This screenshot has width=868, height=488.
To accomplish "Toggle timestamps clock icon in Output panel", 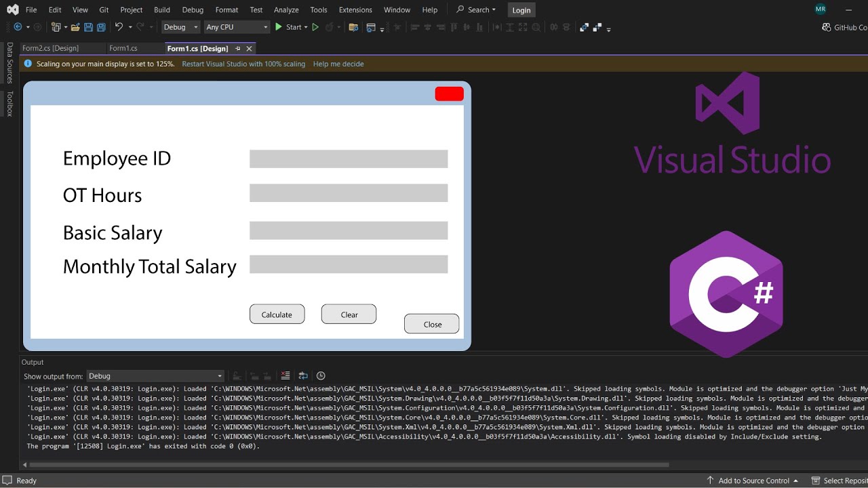I will click(x=321, y=375).
